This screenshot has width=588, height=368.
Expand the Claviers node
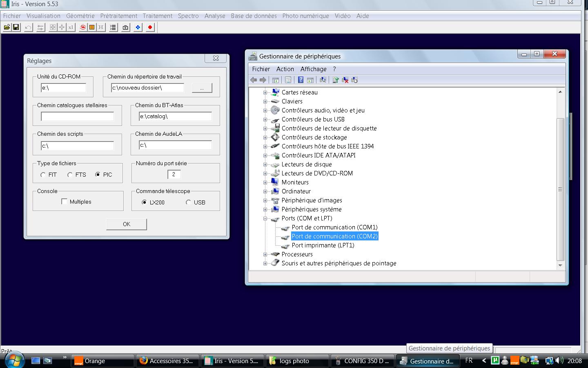(265, 101)
